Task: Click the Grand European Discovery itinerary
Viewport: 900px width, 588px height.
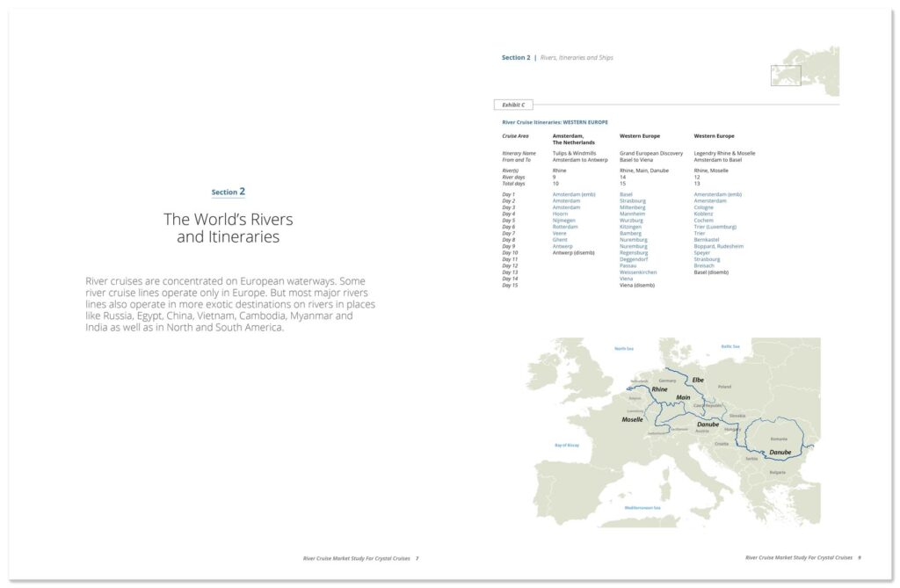Action: (650, 152)
